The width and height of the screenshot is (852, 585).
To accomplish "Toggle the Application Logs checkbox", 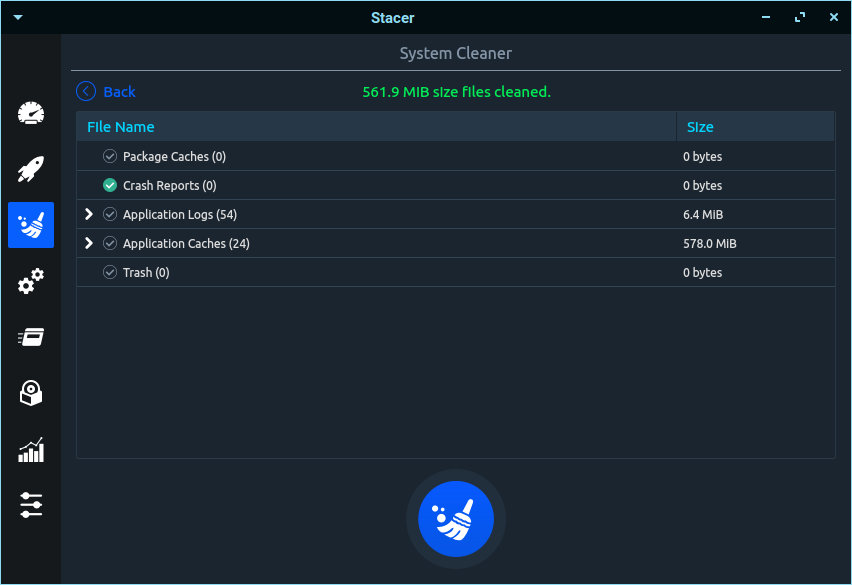I will 110,215.
